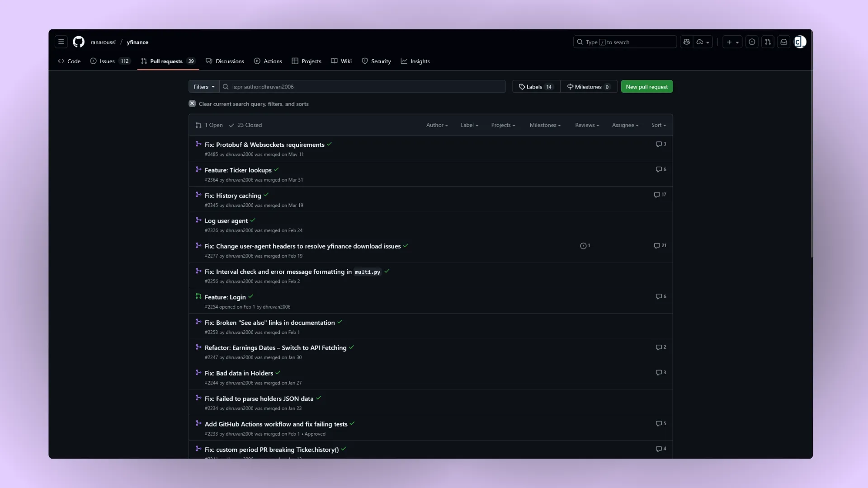
Task: Open your profile avatar menu
Action: [x=800, y=42]
